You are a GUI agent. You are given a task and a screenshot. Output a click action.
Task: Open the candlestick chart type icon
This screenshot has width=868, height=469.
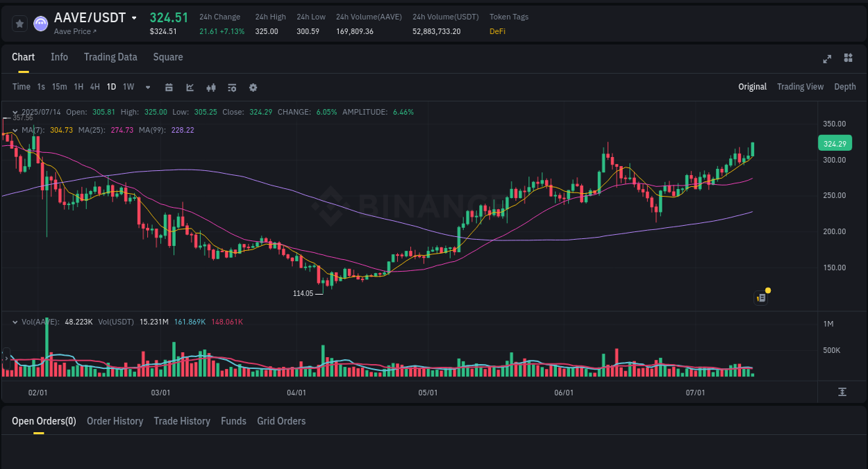(x=210, y=87)
